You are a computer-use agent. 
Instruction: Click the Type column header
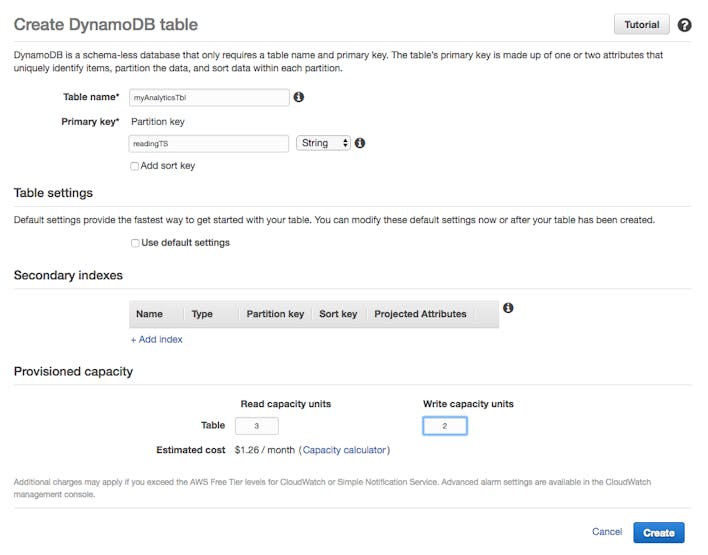pos(202,314)
